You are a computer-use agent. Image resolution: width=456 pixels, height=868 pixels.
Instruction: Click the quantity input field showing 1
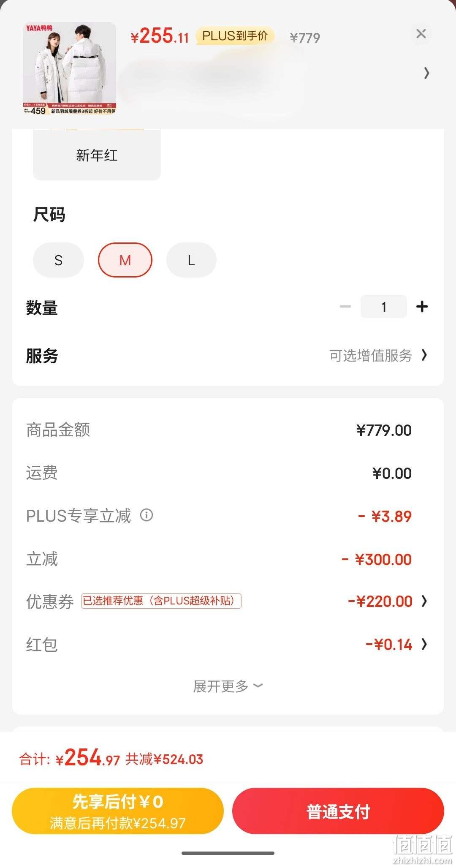(383, 307)
